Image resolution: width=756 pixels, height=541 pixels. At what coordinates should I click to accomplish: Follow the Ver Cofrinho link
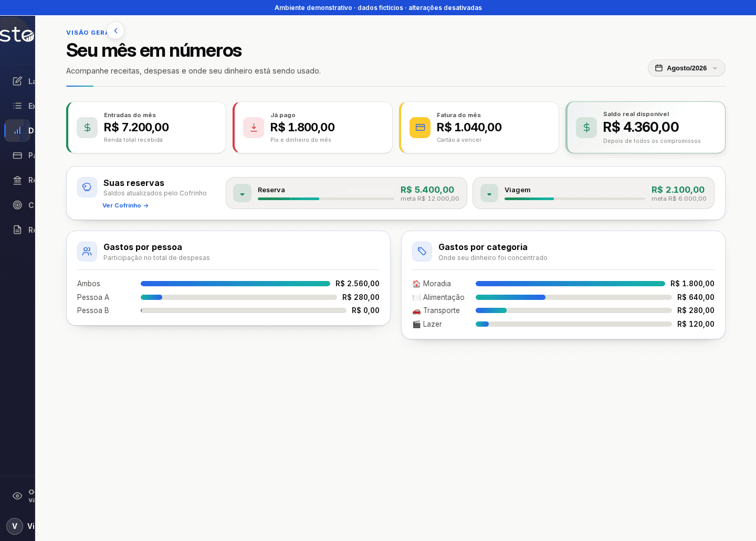click(125, 205)
